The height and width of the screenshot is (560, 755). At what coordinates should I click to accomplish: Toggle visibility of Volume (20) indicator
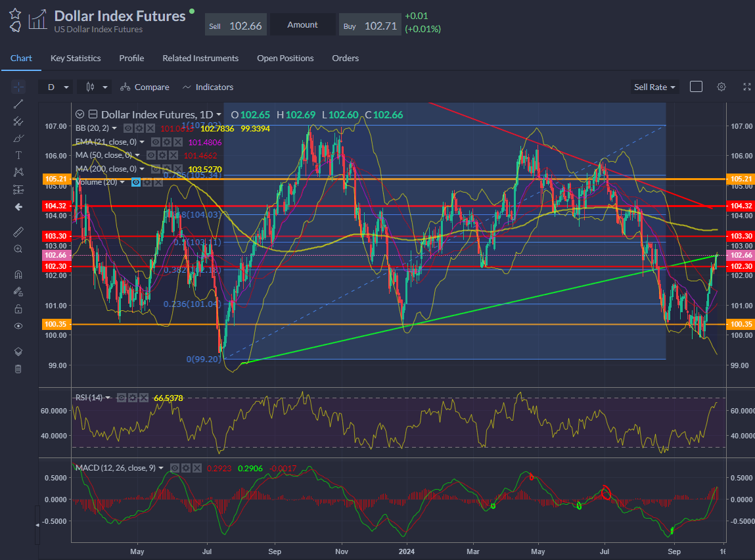click(136, 182)
